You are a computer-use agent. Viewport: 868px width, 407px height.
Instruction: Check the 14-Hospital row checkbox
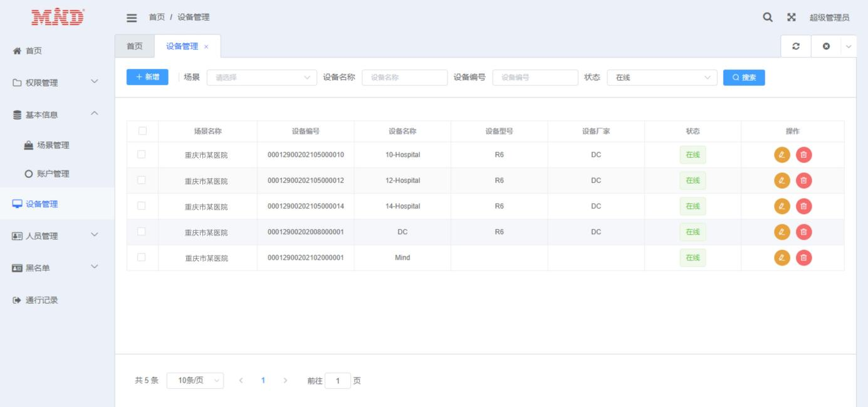click(142, 205)
